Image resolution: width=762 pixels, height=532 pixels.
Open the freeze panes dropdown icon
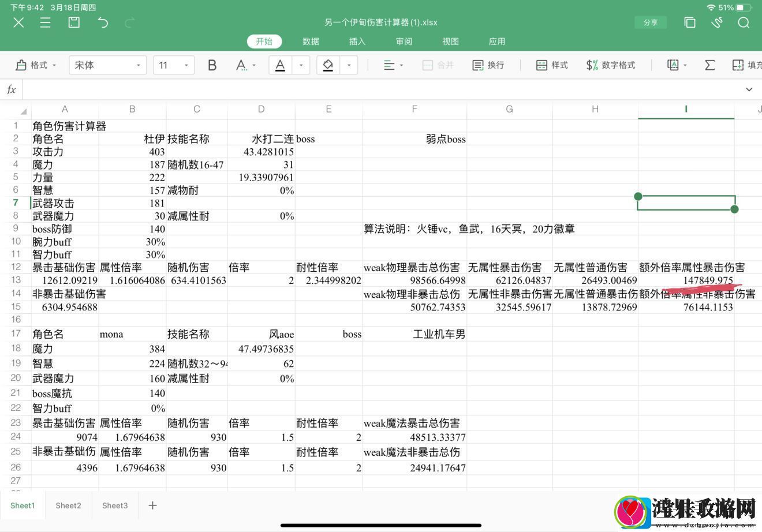(x=677, y=65)
